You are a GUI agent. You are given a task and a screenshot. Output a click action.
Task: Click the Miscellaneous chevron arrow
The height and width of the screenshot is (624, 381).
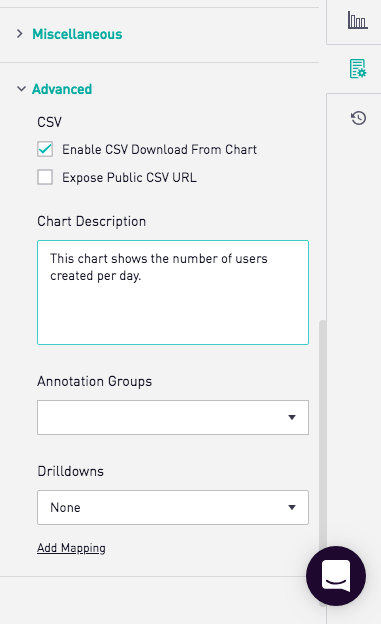point(20,34)
